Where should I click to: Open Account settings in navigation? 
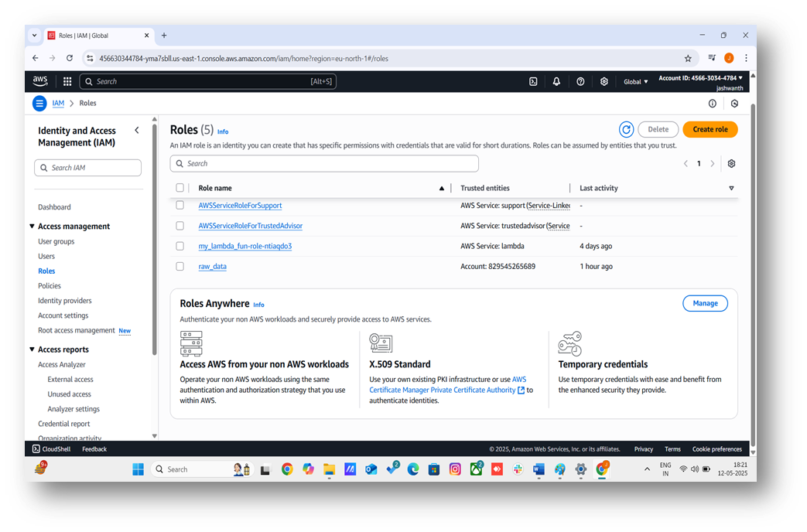[x=63, y=315]
